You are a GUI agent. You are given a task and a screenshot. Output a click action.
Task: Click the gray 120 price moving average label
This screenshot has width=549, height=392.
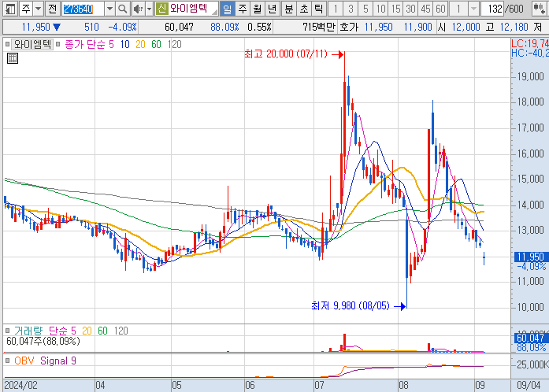pyautogui.click(x=174, y=44)
